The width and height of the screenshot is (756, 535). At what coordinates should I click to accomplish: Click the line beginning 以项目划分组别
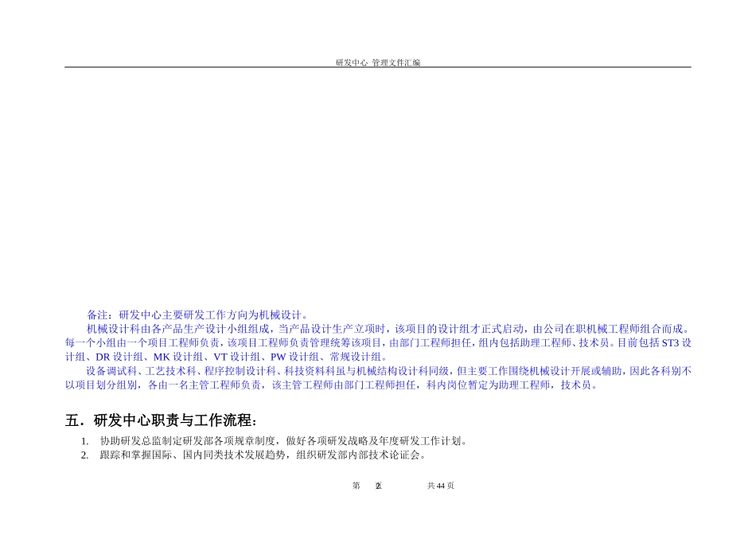click(333, 385)
